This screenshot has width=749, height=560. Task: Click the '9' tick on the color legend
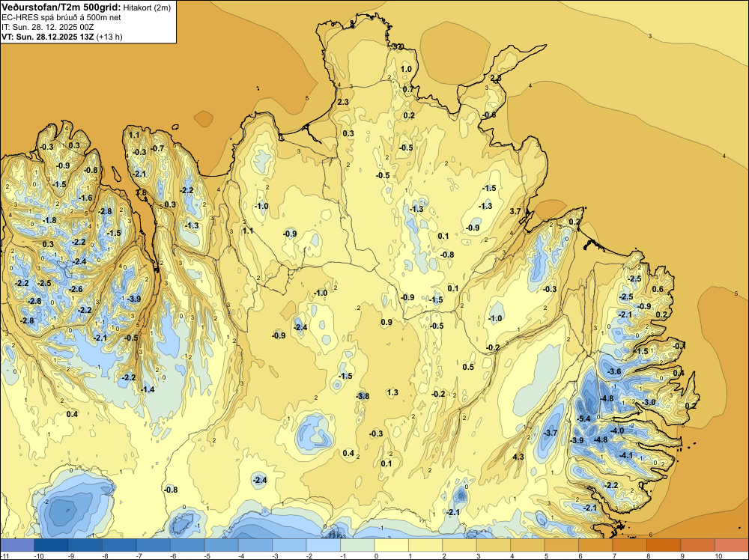tap(682, 556)
